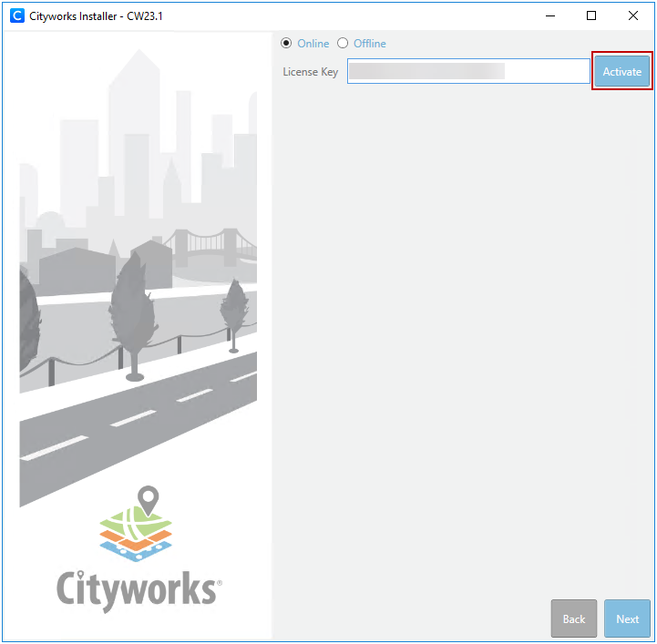
Task: Click the blue "Online" label text
Action: 313,44
